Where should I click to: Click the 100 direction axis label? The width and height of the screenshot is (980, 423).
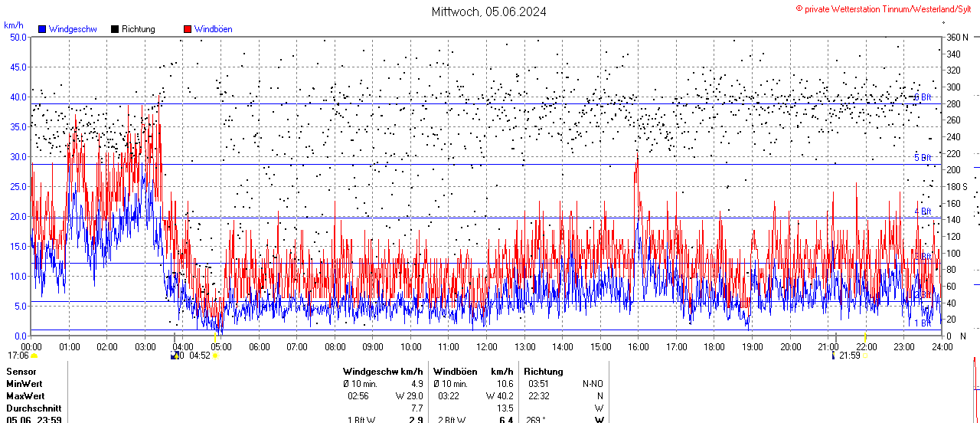click(954, 253)
